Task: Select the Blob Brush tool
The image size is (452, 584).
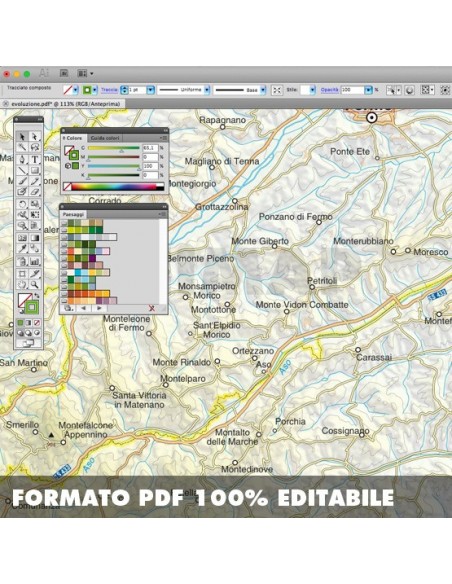Action: point(22,192)
